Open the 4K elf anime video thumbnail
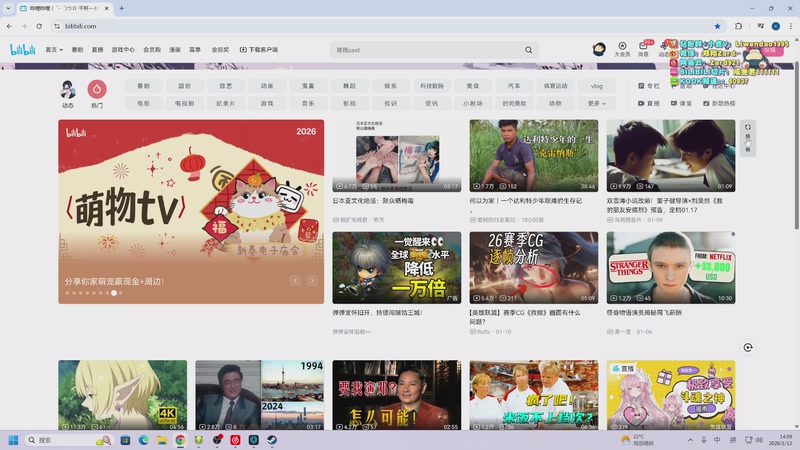Viewport: 800px width, 450px height. coord(122,395)
